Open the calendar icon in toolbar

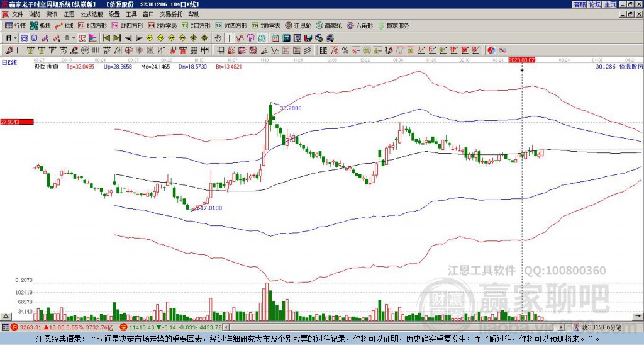click(275, 38)
